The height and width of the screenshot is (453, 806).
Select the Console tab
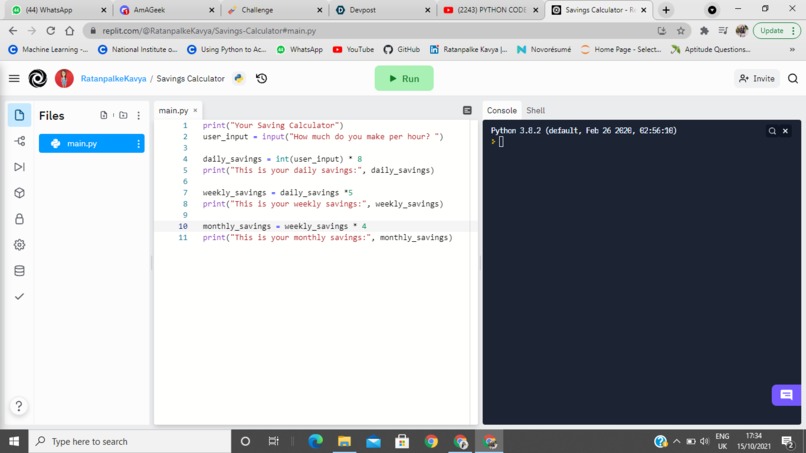pos(502,111)
